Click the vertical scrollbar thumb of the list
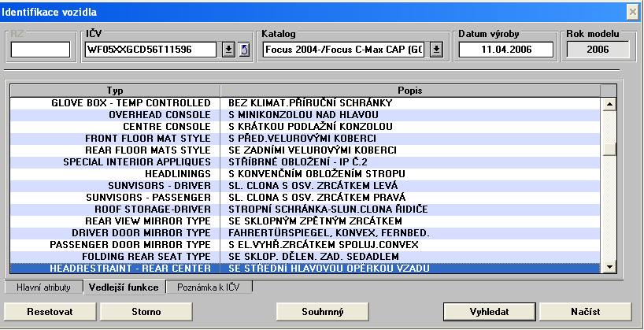Image resolution: width=644 pixels, height=330 pixels. coord(608,150)
